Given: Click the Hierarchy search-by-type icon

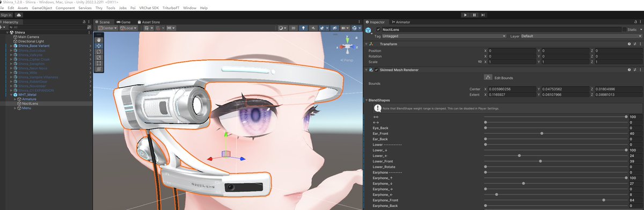Looking at the screenshot, I should [89, 27].
